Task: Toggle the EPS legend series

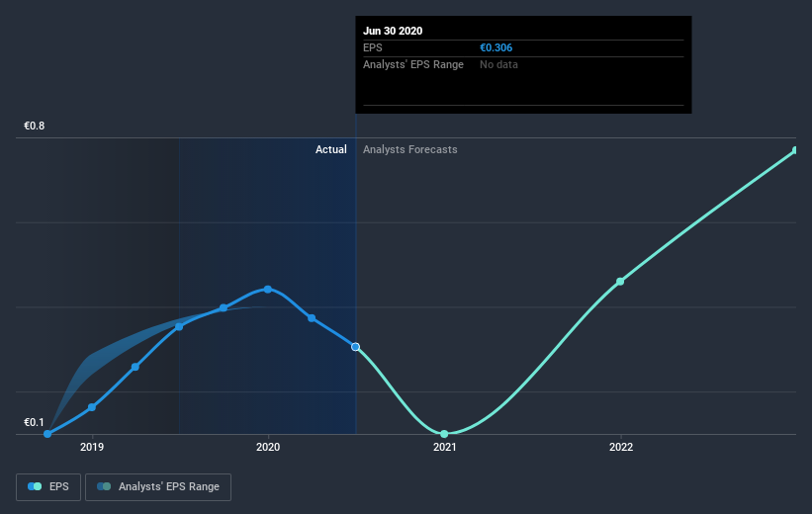Action: 48,486
